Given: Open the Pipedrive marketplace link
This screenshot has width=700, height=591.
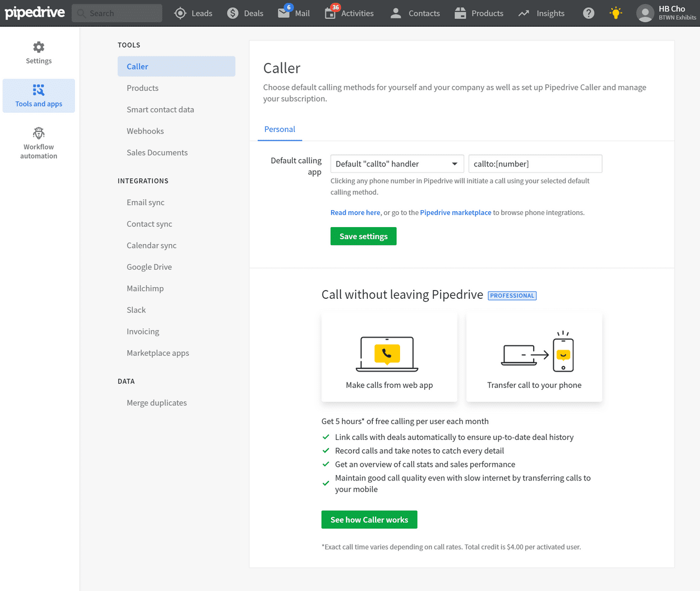Looking at the screenshot, I should (x=456, y=212).
